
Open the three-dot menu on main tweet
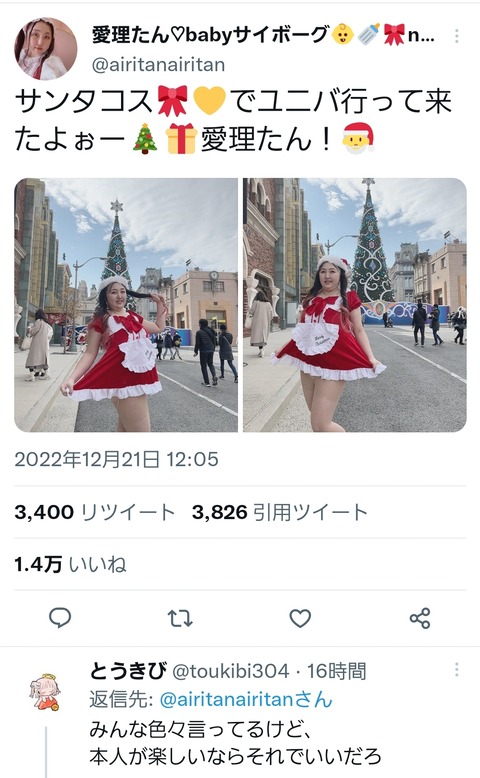tap(457, 36)
